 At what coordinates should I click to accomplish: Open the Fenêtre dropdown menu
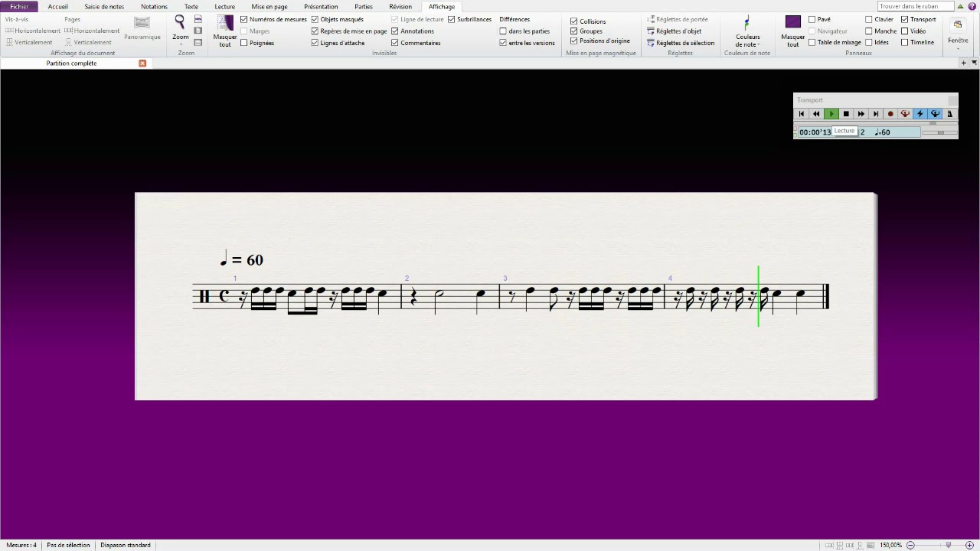pyautogui.click(x=958, y=34)
